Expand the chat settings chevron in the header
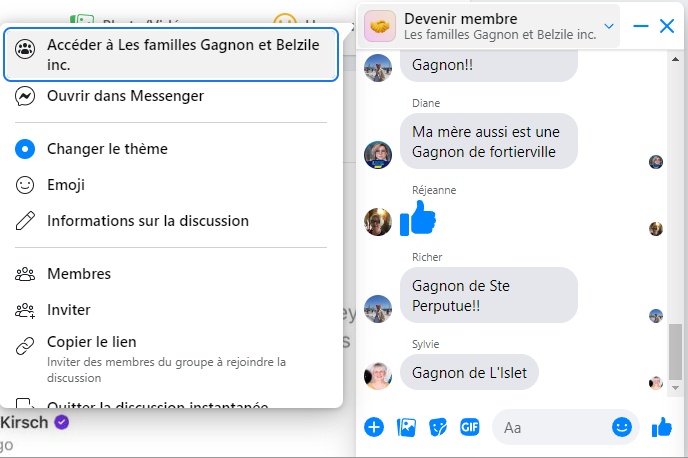 [609, 26]
